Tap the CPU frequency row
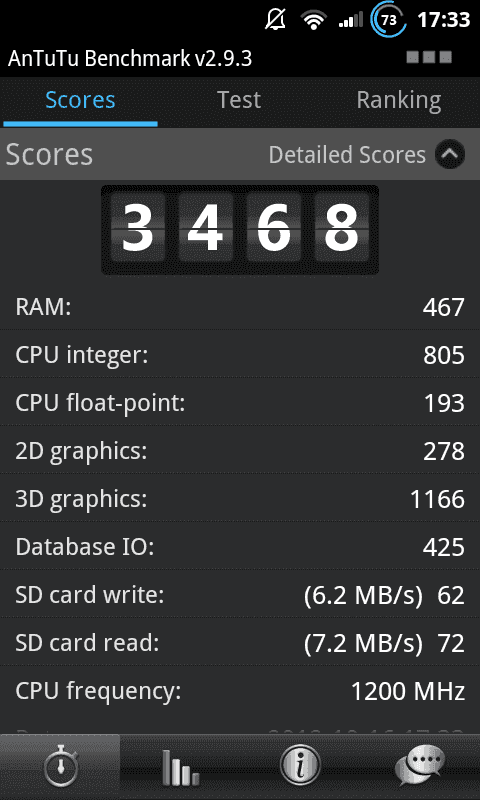Screen dimensions: 480x800 [x=240, y=691]
